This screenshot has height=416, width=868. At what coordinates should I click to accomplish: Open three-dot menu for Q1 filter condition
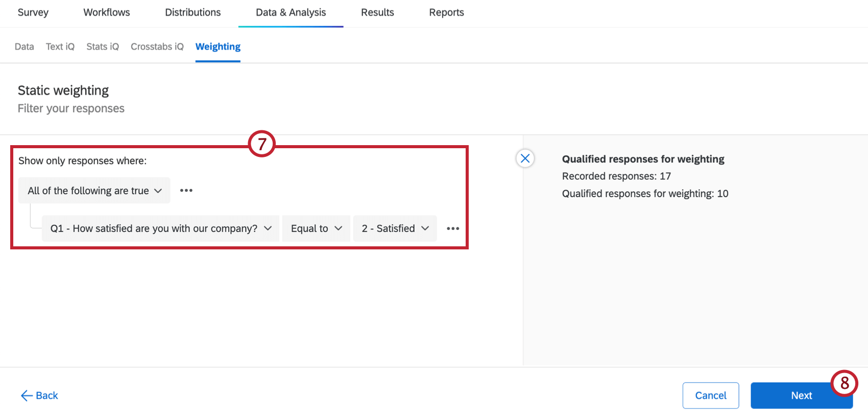tap(453, 228)
